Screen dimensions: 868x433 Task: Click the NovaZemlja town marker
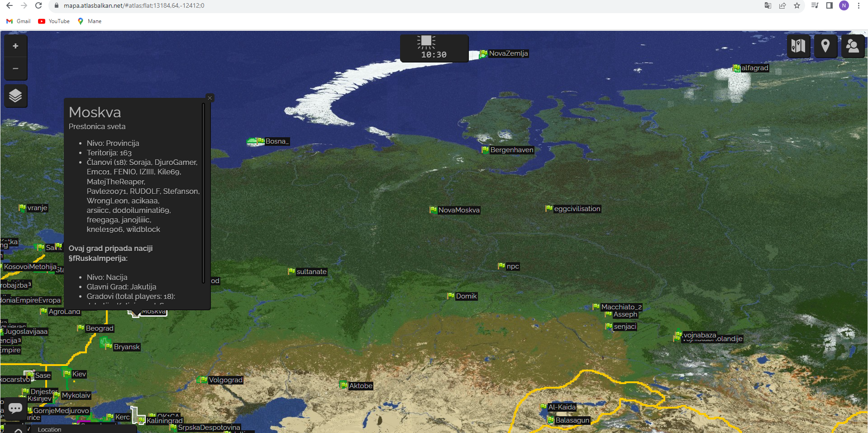(484, 53)
